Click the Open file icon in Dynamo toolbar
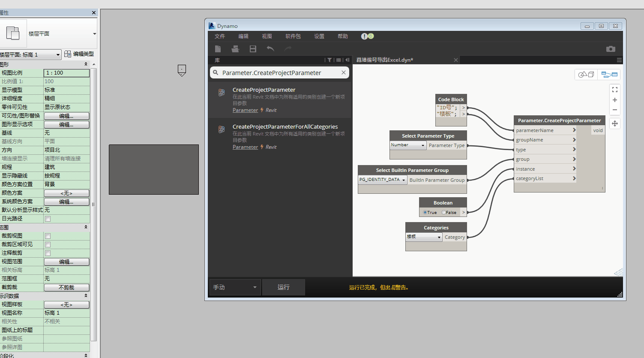This screenshot has width=644, height=358. [235, 49]
